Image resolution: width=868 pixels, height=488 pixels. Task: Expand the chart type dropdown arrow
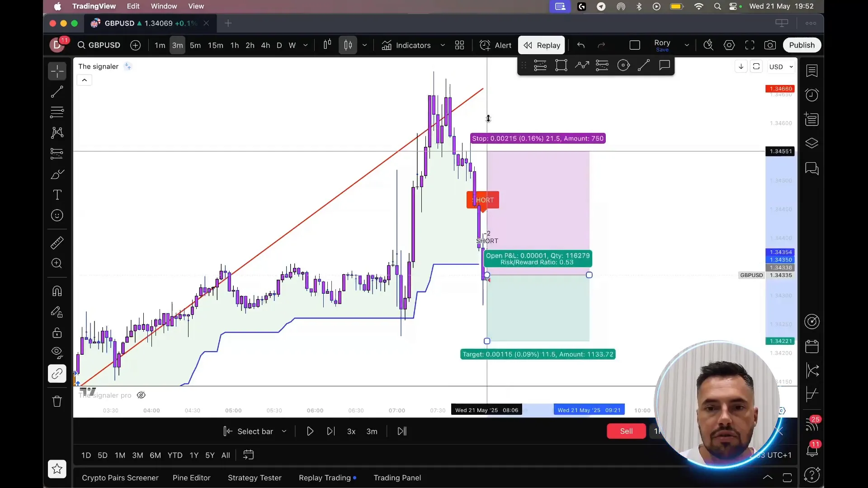click(364, 45)
